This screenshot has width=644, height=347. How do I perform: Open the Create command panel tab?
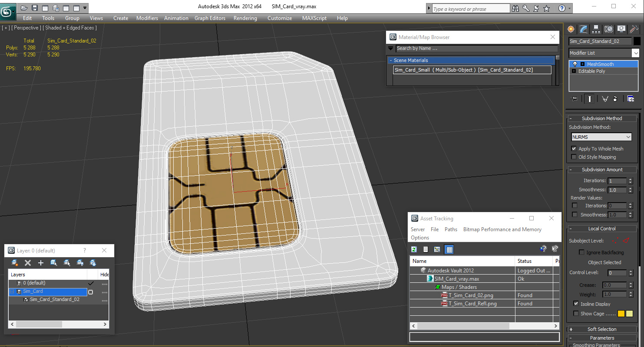pyautogui.click(x=571, y=29)
